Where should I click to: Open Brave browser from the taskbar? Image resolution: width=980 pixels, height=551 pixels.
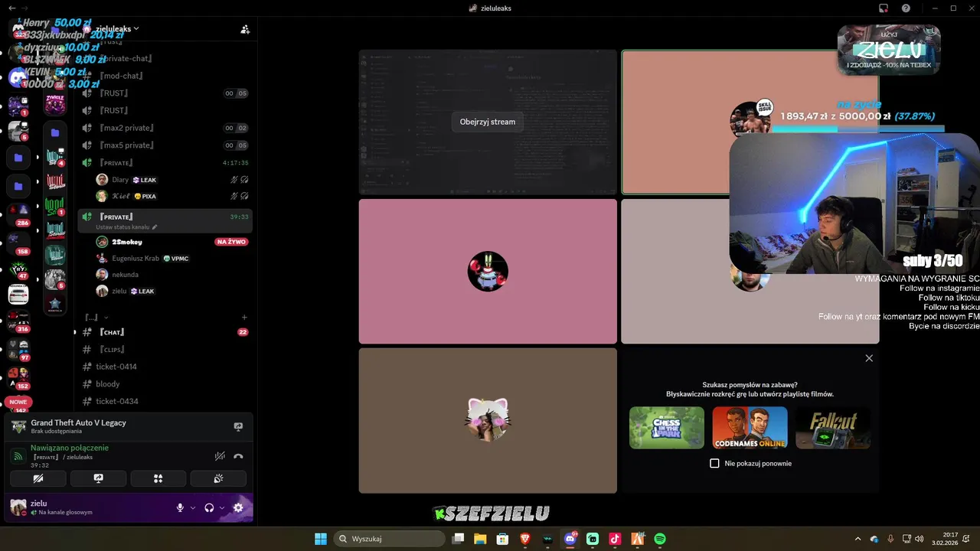[524, 539]
